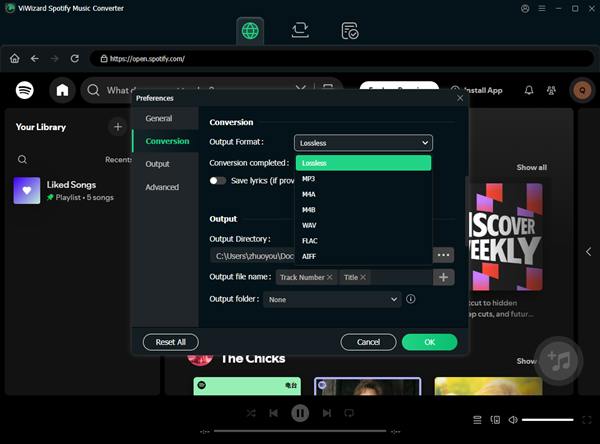Open the user profile avatar
This screenshot has height=444, width=600.
[x=582, y=90]
